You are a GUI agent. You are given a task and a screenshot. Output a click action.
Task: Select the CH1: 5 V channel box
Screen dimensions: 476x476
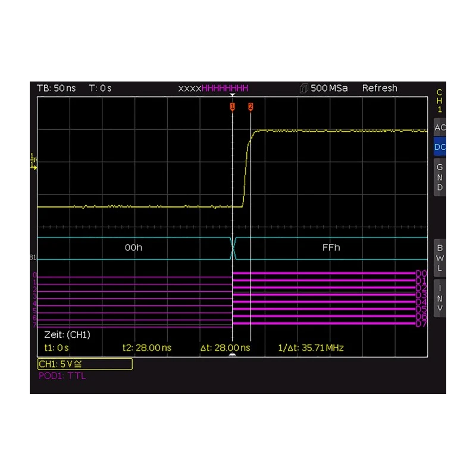85,364
